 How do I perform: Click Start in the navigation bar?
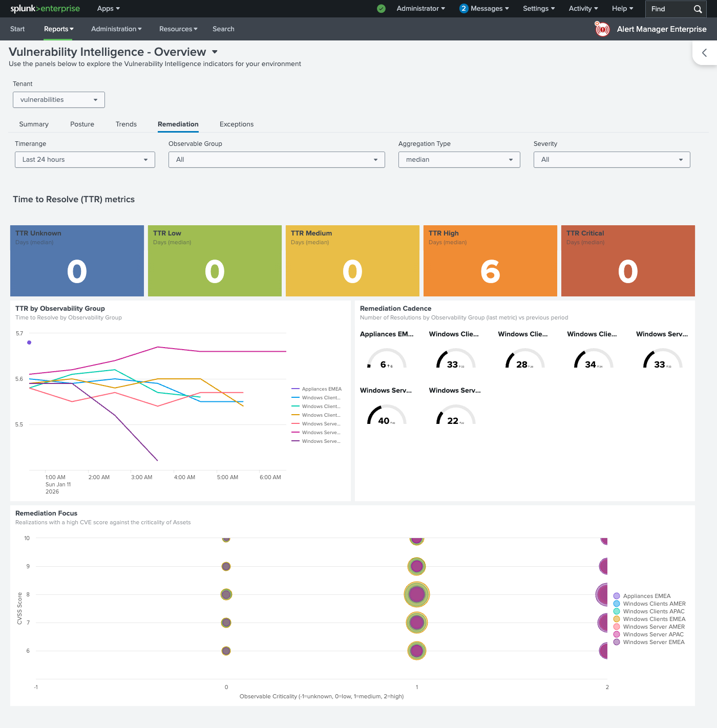17,29
